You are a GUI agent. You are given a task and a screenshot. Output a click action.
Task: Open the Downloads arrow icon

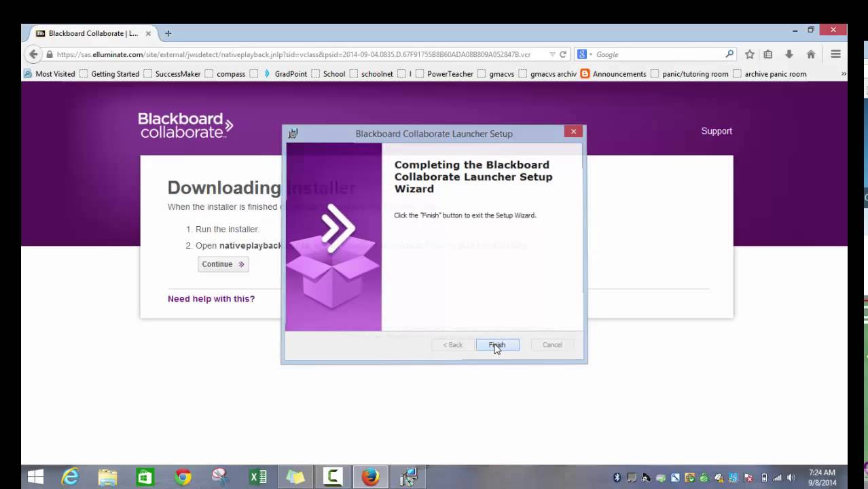(x=789, y=54)
